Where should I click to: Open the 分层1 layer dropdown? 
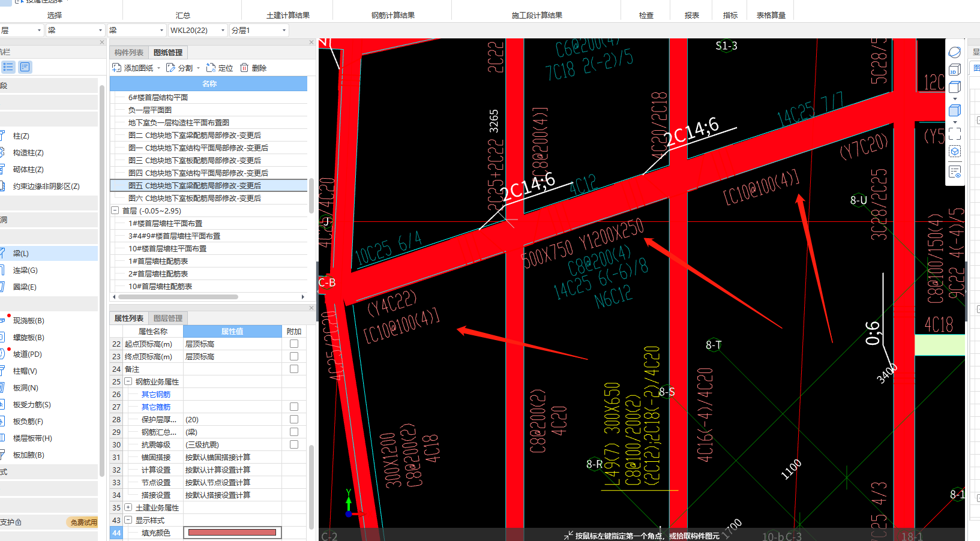tap(284, 30)
